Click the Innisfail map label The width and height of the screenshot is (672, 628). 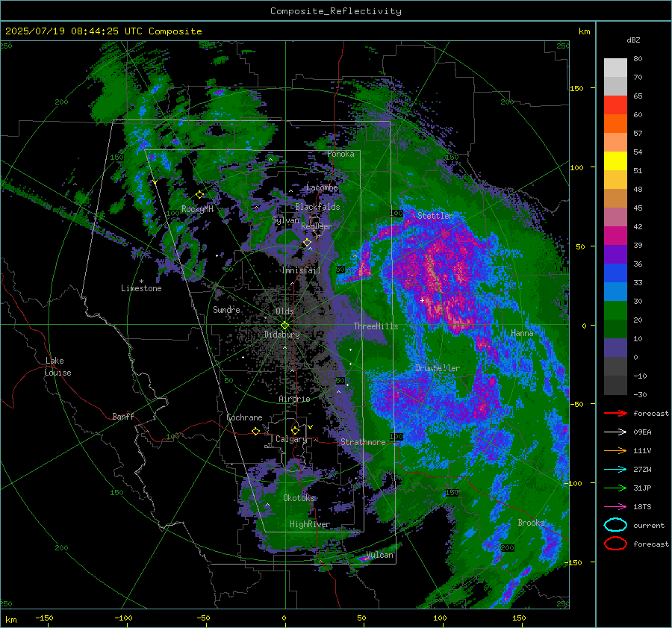(x=301, y=270)
